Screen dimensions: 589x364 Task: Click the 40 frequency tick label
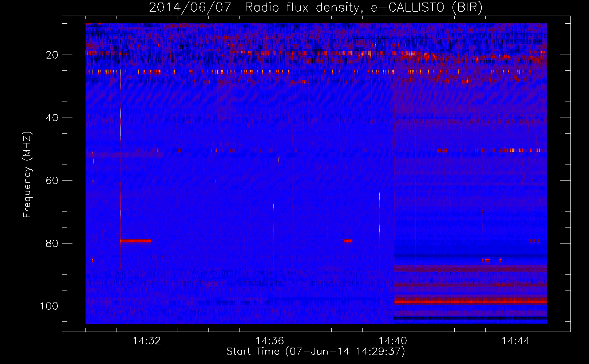pyautogui.click(x=52, y=118)
